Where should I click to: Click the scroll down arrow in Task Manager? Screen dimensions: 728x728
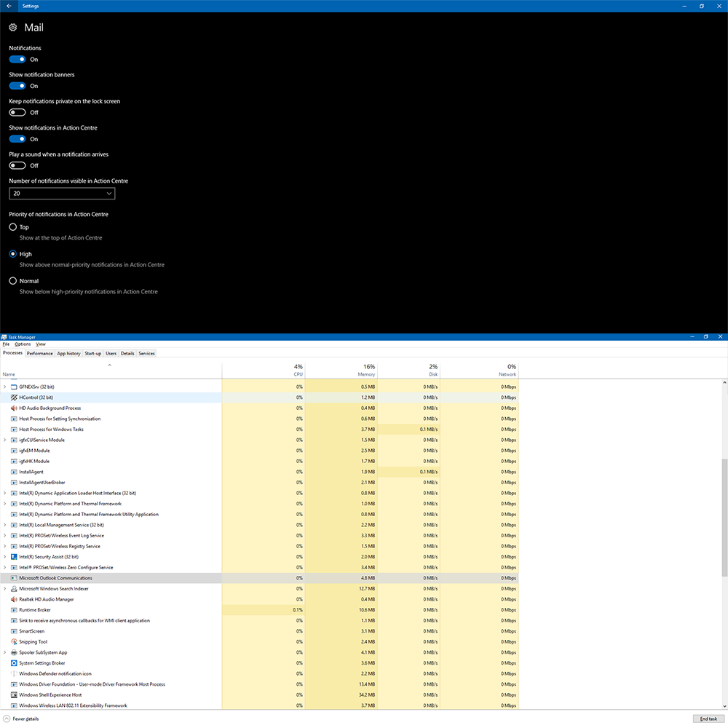click(724, 706)
